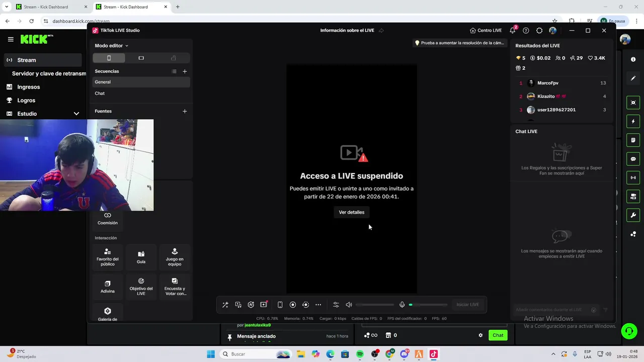Open the AI assistant tool icon

point(251,305)
